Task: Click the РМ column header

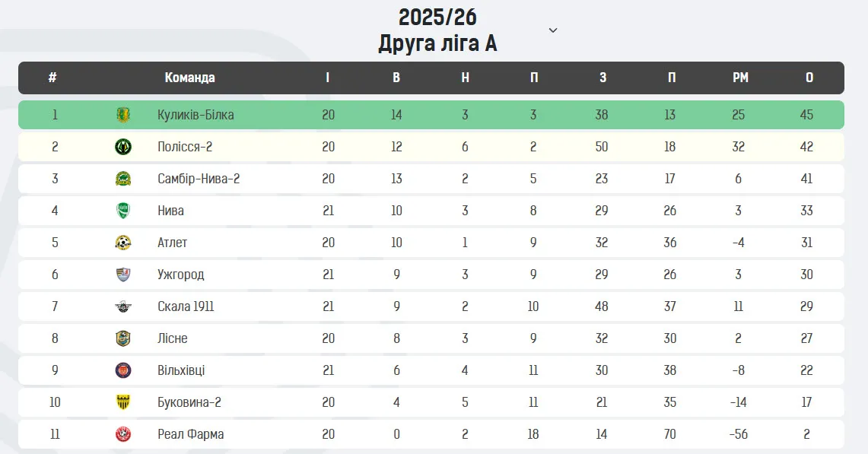Action: 739,78
